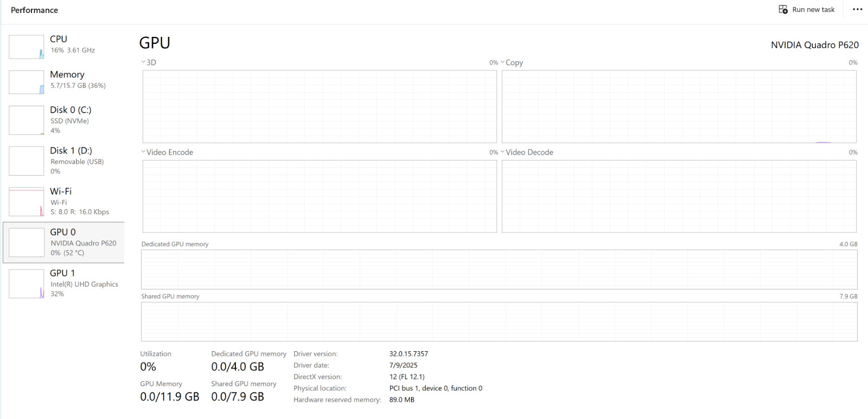Click the Run new task button label

tap(813, 10)
